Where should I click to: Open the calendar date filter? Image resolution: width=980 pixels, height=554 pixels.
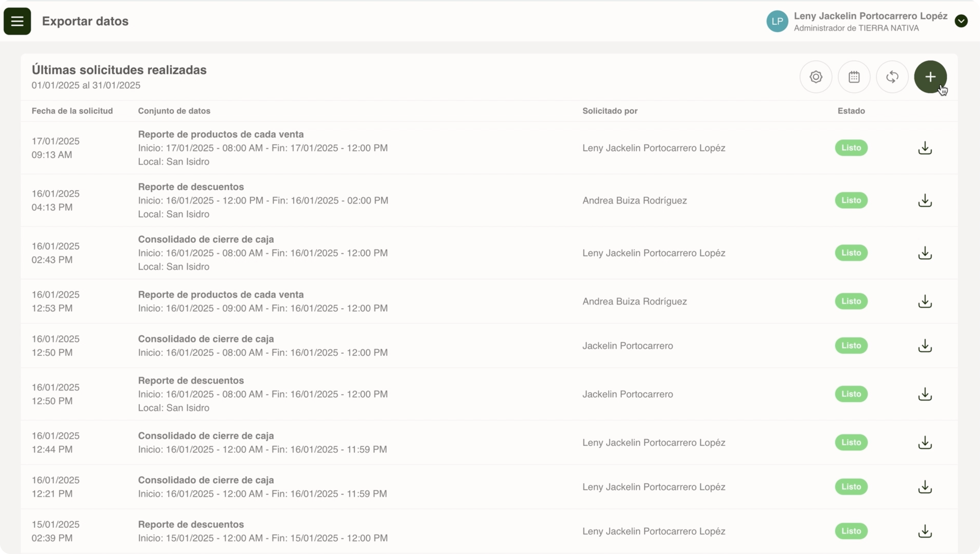(x=854, y=77)
